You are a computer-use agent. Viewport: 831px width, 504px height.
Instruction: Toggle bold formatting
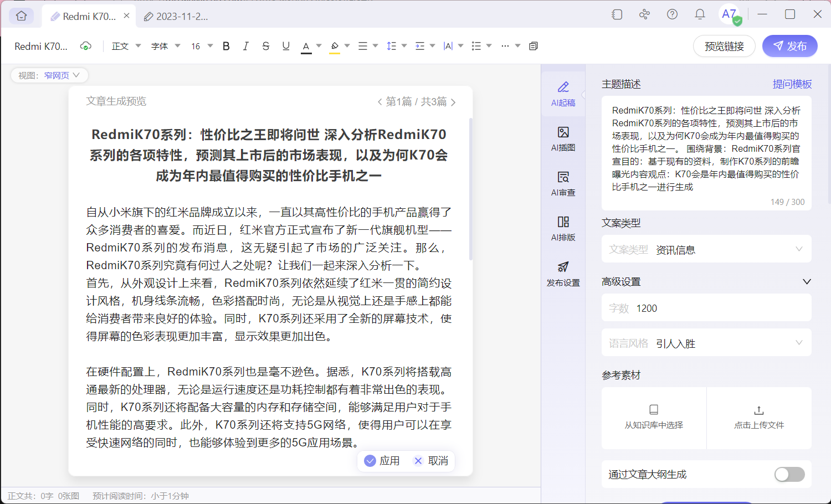[226, 46]
